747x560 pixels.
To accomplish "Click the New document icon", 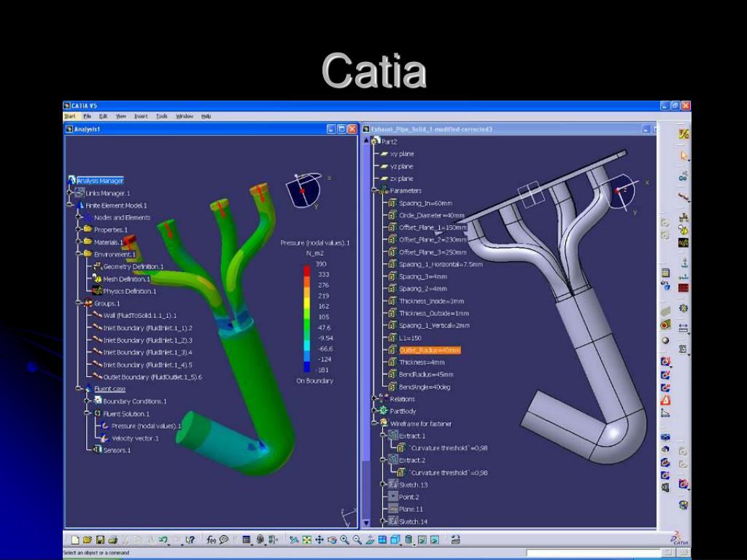I will coord(75,540).
